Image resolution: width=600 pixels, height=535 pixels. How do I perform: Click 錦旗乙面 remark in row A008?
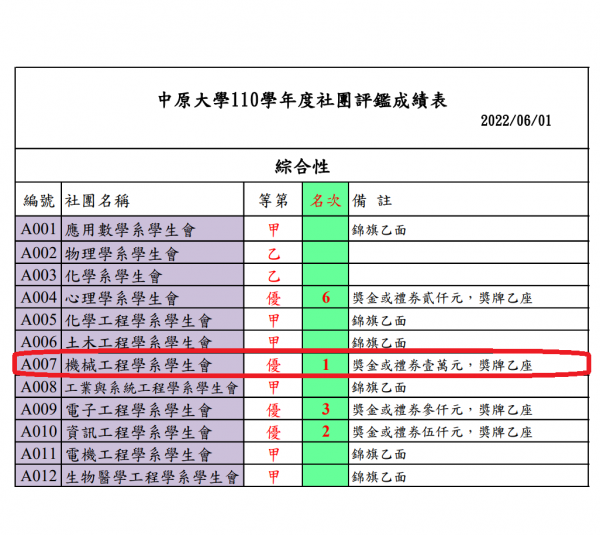[379, 388]
